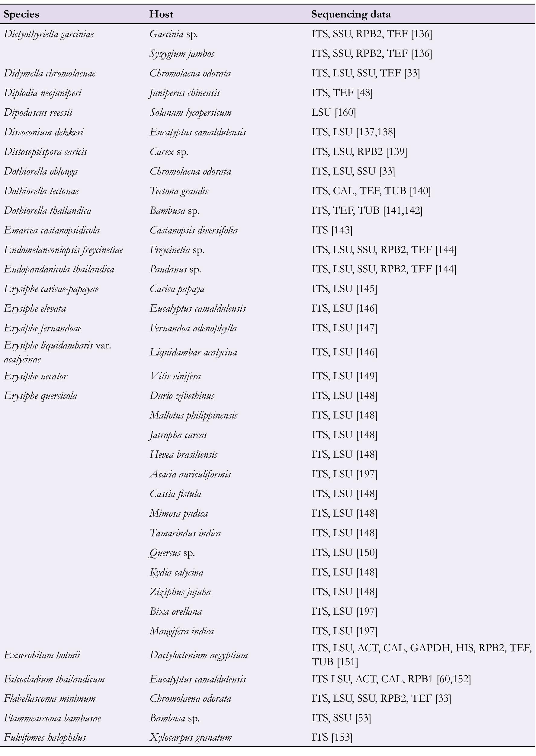Click the Species column header

[21, 14]
